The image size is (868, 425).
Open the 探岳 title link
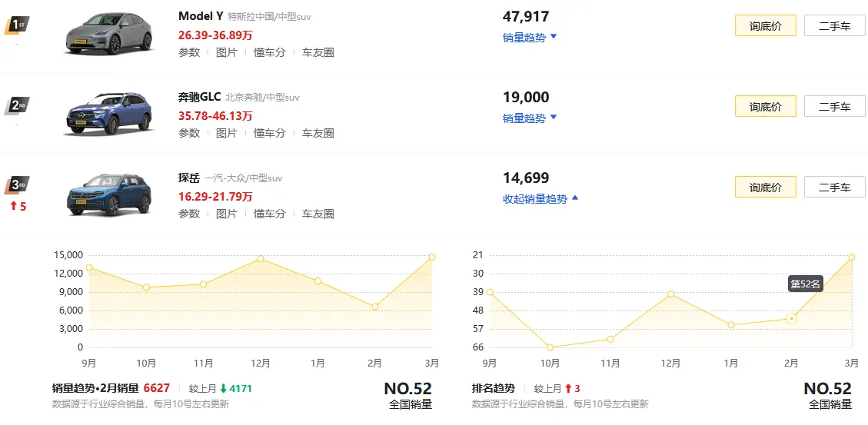click(x=189, y=178)
